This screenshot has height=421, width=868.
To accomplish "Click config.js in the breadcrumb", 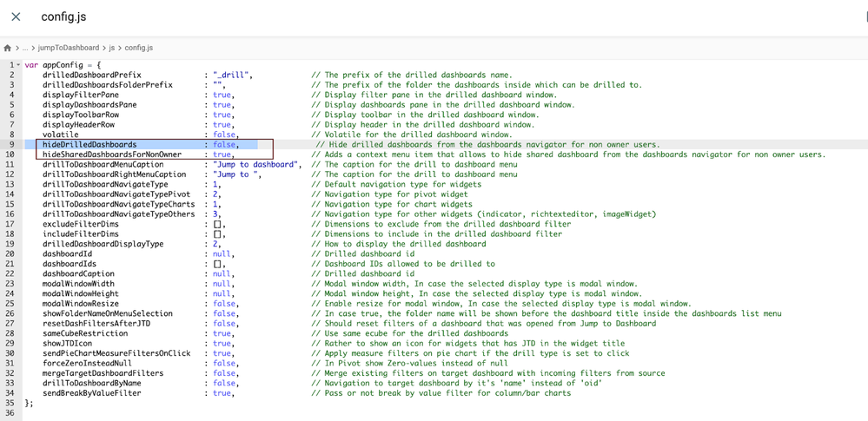I will pos(139,48).
